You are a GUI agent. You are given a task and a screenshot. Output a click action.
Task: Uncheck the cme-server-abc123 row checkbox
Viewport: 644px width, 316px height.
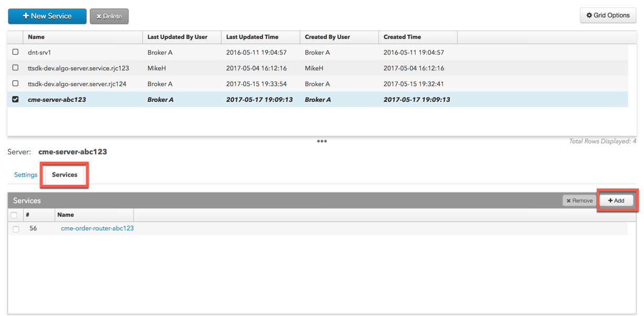[x=15, y=99]
